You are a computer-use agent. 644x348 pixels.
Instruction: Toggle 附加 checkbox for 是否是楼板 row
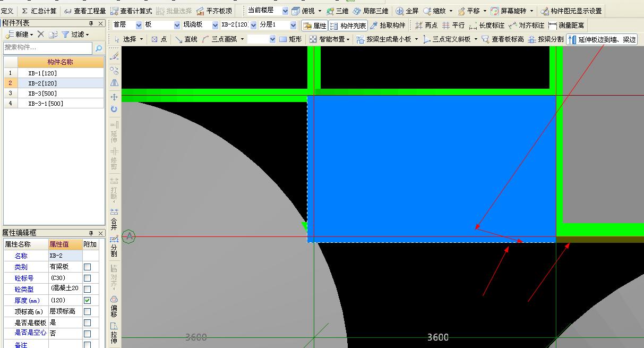[88, 322]
